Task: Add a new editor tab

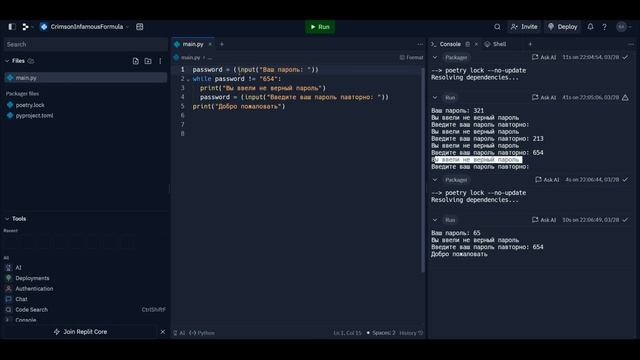Action: [222, 44]
